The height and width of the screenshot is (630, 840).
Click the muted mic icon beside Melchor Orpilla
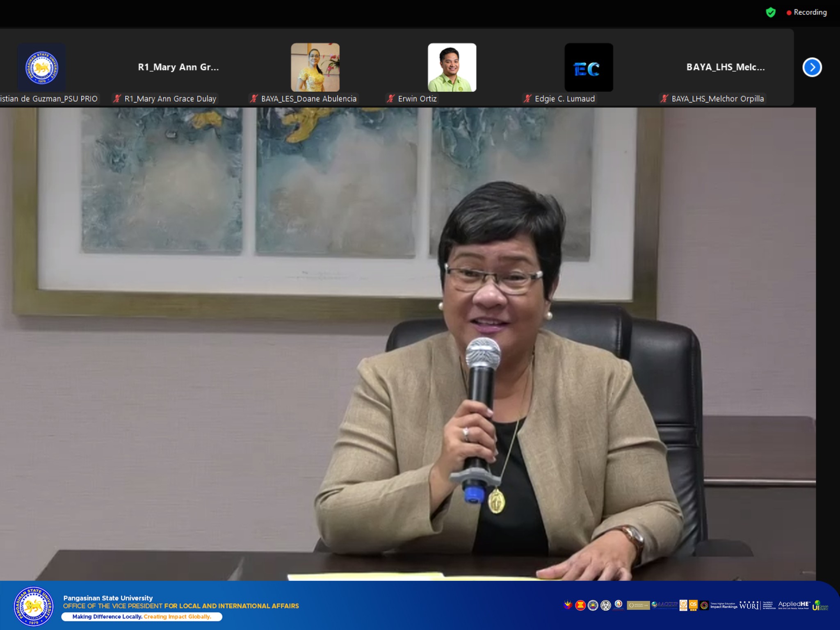tap(664, 98)
